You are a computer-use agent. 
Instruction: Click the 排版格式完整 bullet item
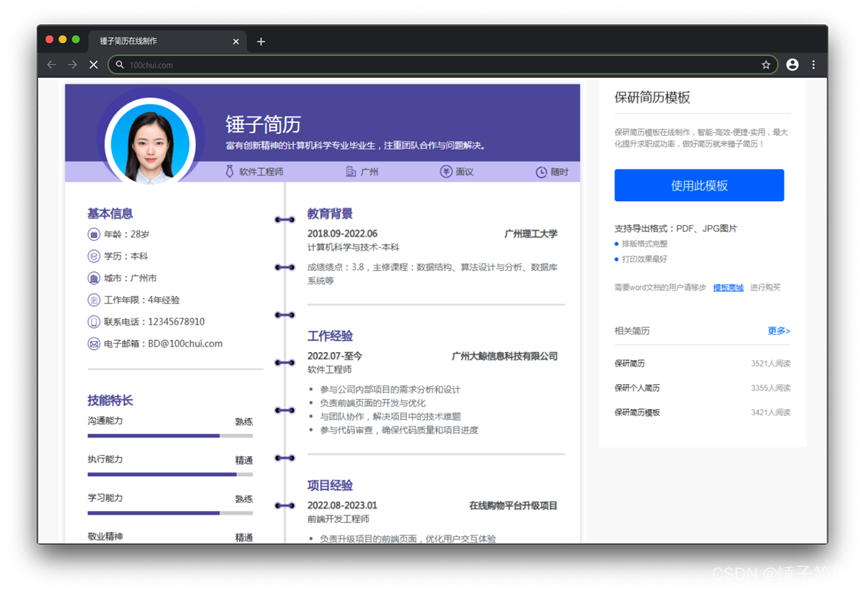click(x=644, y=244)
